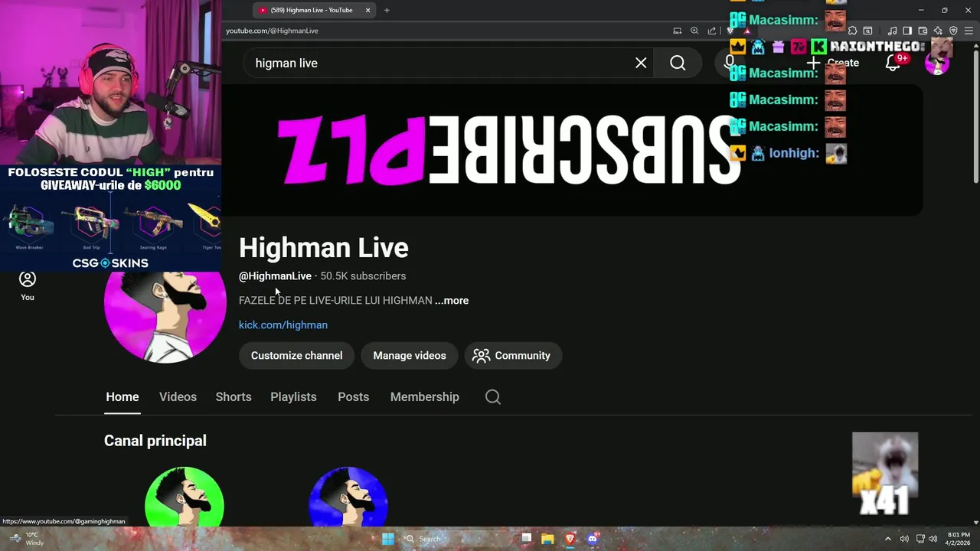This screenshot has height=551, width=980.
Task: Click the page vertical scrollbar thumb
Action: click(975, 116)
